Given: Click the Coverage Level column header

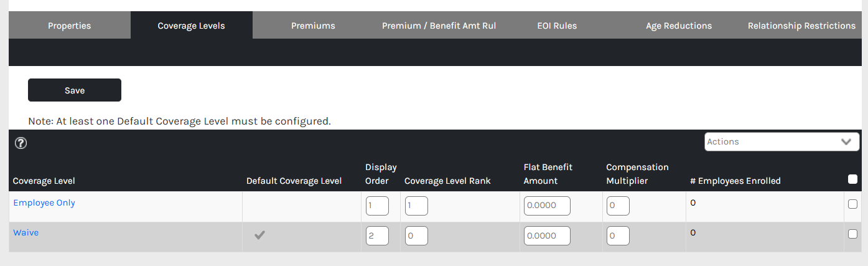Looking at the screenshot, I should click(x=44, y=181).
